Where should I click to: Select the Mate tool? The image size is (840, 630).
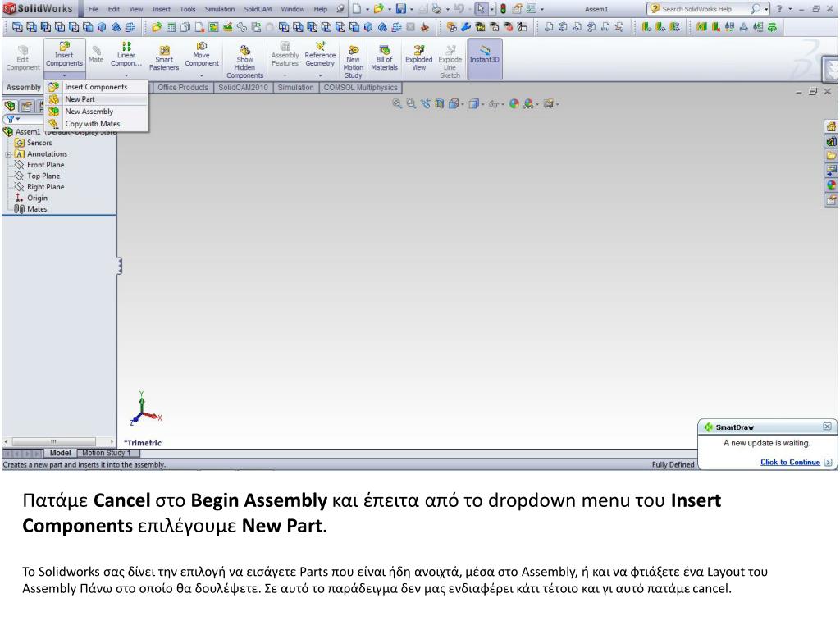pos(96,55)
